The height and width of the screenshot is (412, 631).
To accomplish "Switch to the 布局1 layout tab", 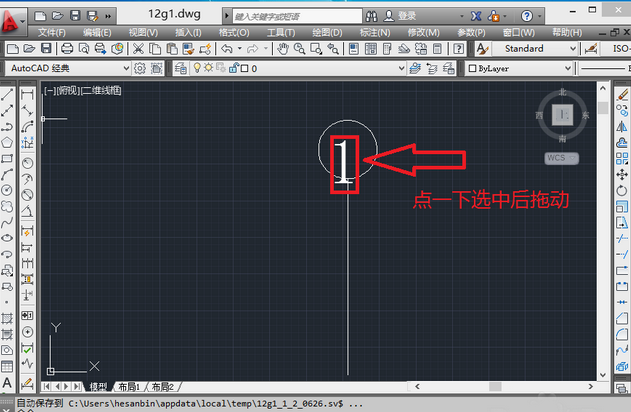I will (x=129, y=387).
